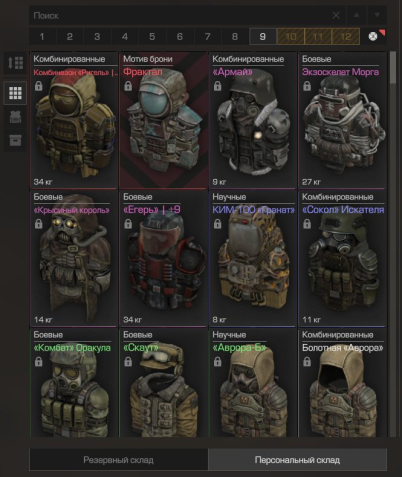Select the Персональный склад button
This screenshot has width=402, height=477.
[x=297, y=460]
